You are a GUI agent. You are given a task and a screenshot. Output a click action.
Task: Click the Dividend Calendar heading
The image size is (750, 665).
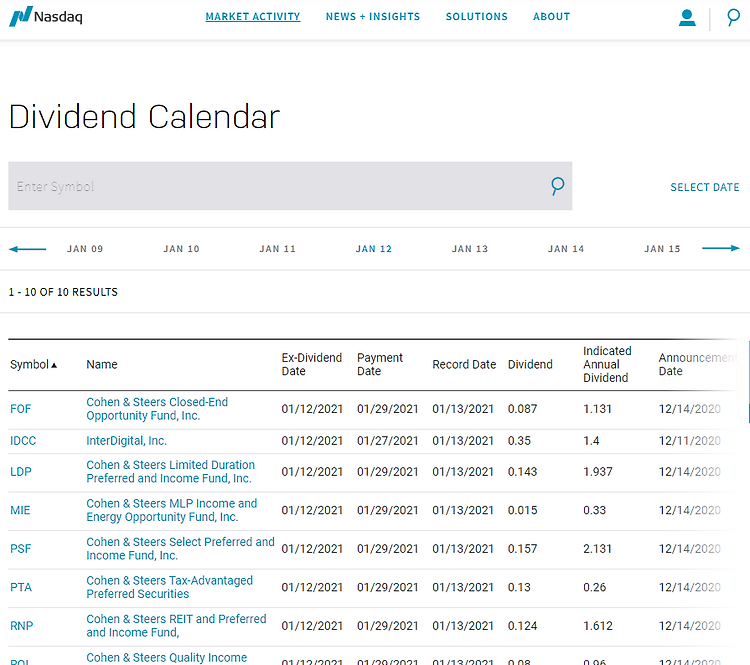144,117
